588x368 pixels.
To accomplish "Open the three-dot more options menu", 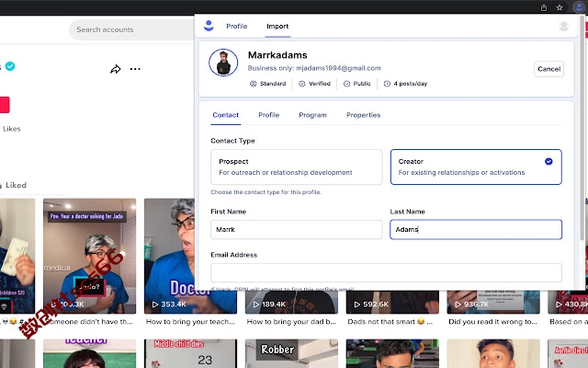I will click(135, 69).
